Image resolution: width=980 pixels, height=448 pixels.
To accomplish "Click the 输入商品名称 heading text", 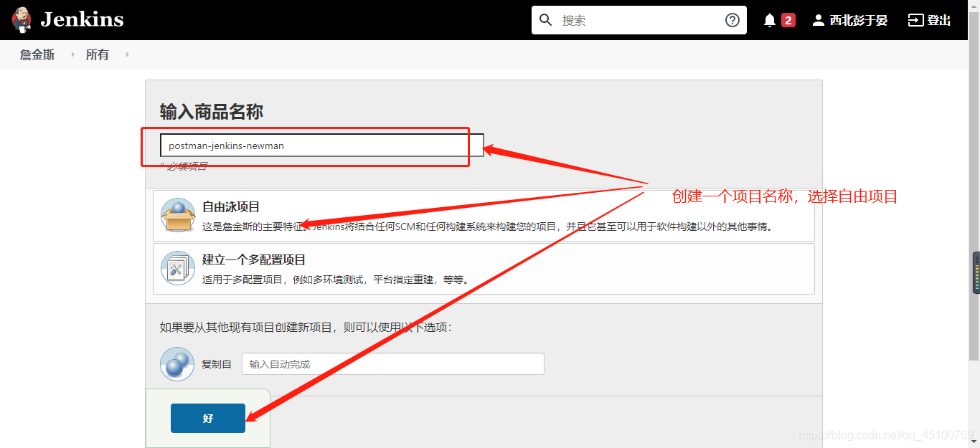I will pos(212,112).
